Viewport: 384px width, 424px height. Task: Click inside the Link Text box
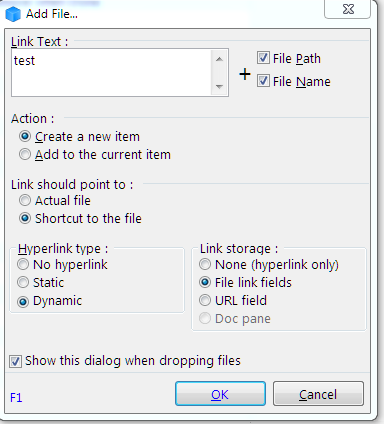pyautogui.click(x=112, y=73)
